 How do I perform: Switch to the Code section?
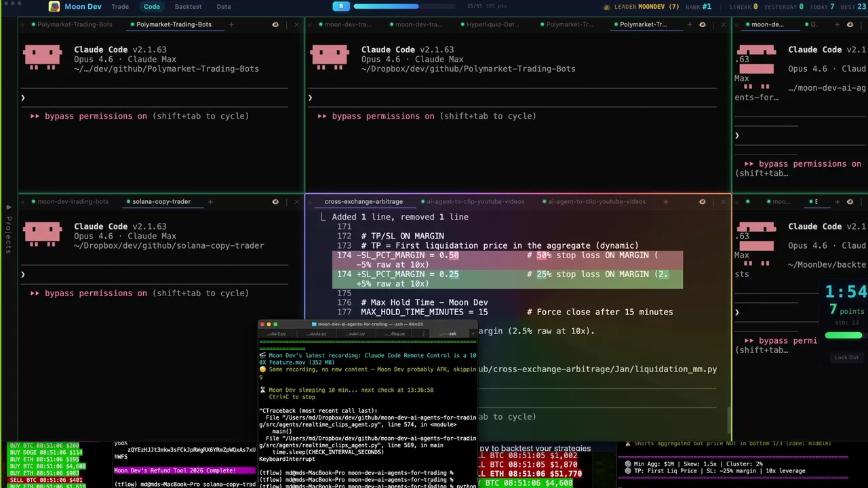pyautogui.click(x=152, y=6)
